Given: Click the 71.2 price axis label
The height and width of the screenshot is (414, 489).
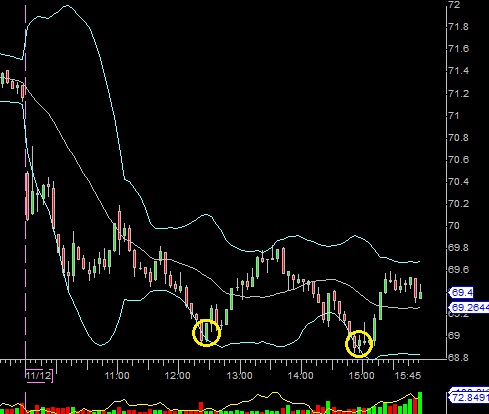Looking at the screenshot, I should (459, 93).
